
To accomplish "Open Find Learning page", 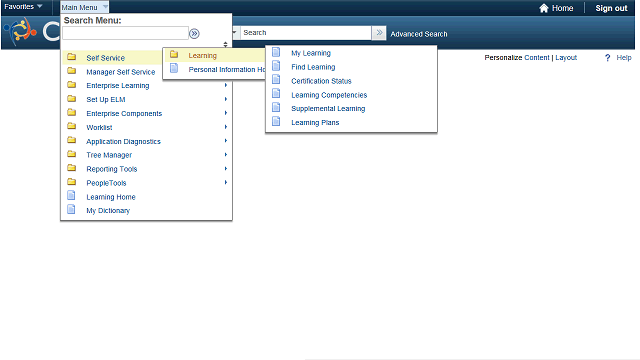I will point(313,67).
